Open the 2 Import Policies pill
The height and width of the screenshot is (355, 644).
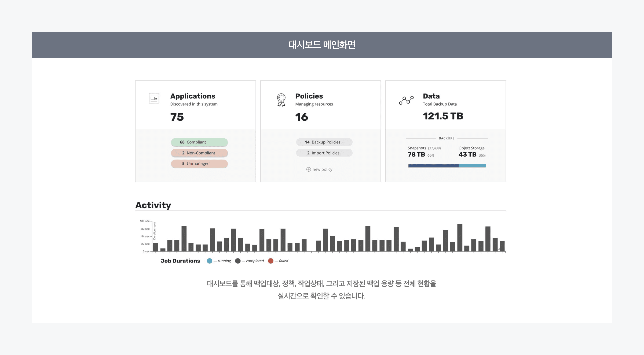(324, 153)
